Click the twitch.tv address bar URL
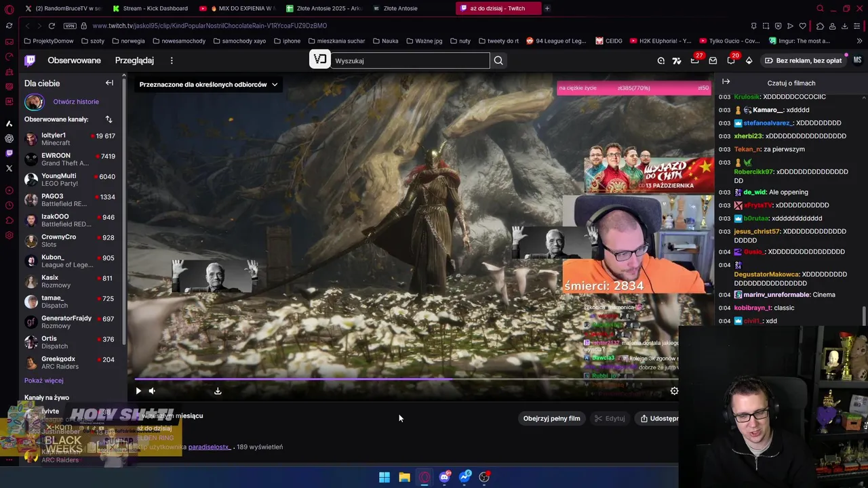The width and height of the screenshot is (868, 488). [210, 26]
